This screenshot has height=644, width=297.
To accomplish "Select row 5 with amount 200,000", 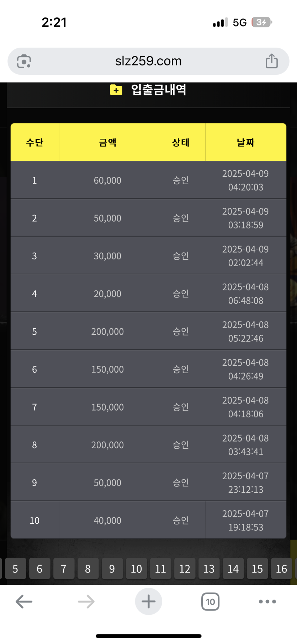I will 107,332.
